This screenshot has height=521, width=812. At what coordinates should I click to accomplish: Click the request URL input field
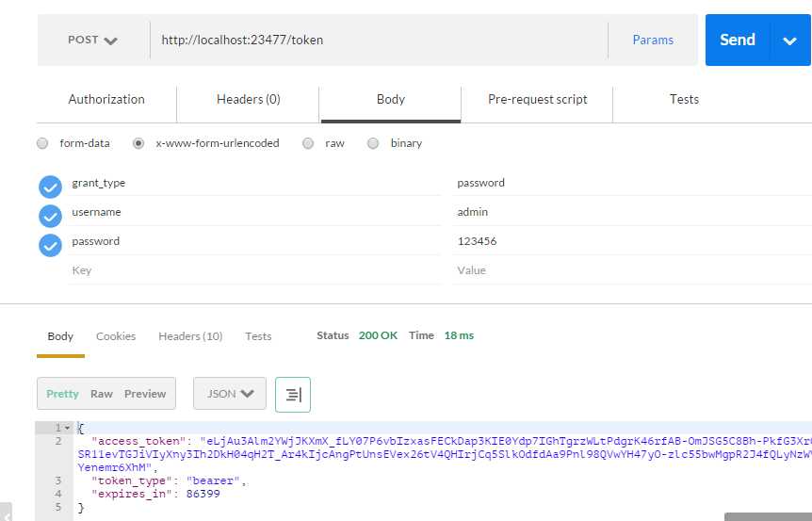pyautogui.click(x=379, y=40)
